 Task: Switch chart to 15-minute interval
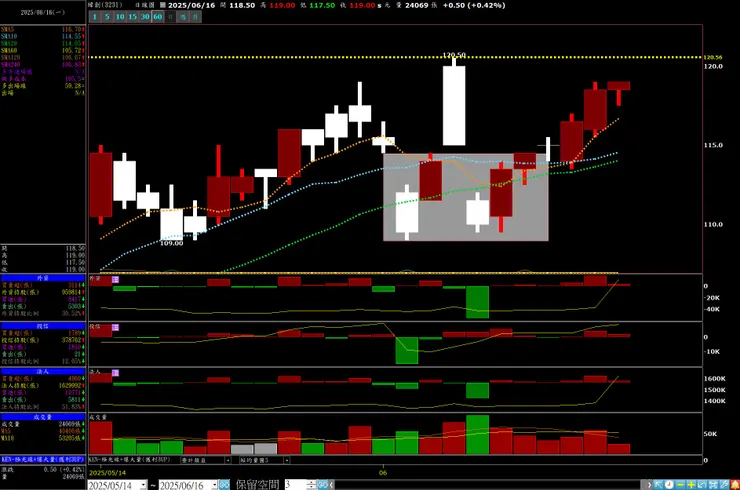pyautogui.click(x=133, y=17)
